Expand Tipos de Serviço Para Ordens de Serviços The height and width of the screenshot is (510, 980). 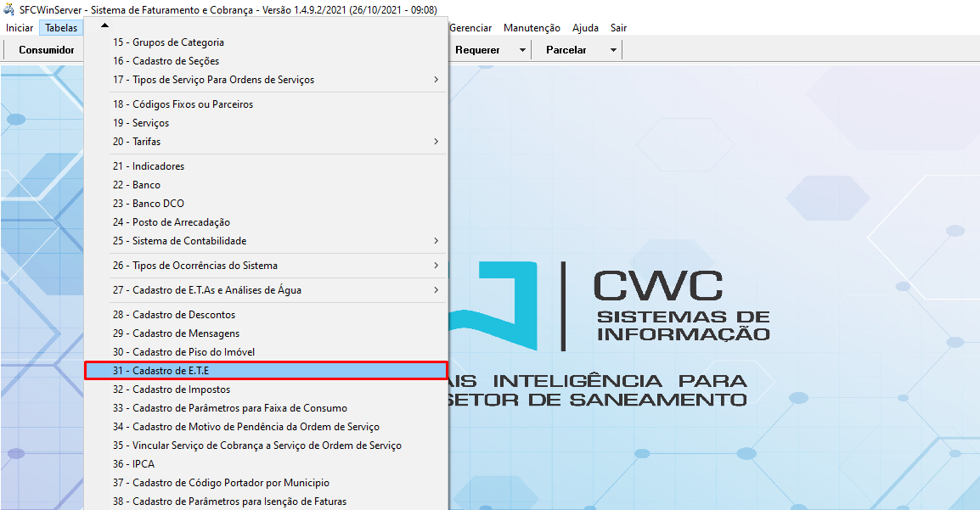[436, 80]
